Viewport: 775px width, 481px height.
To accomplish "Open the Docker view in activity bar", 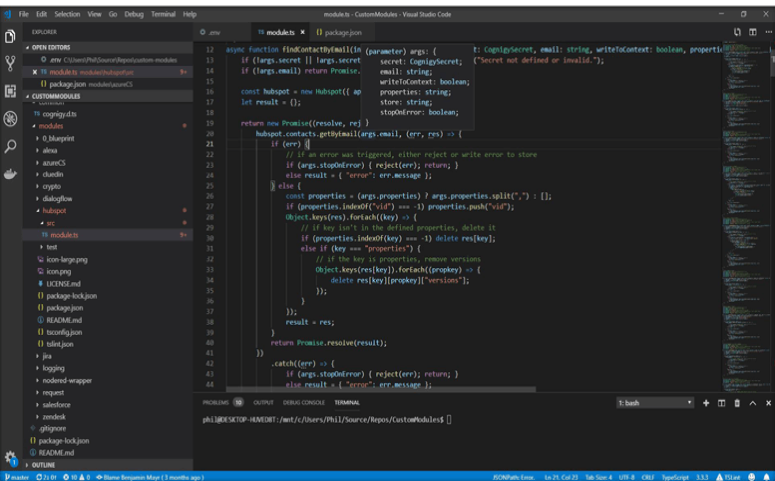I will pyautogui.click(x=10, y=174).
